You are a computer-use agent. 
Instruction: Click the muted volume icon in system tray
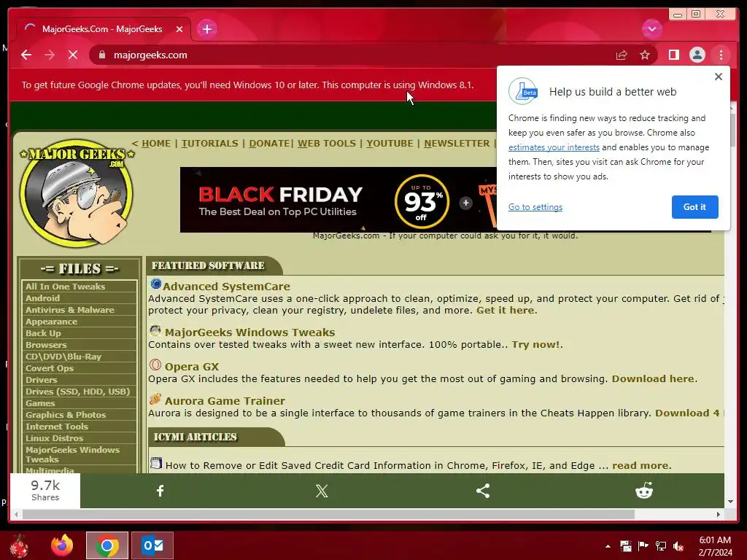(678, 545)
